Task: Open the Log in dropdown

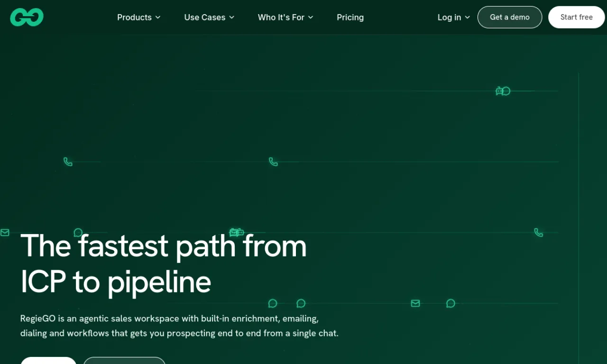Action: coord(454,18)
